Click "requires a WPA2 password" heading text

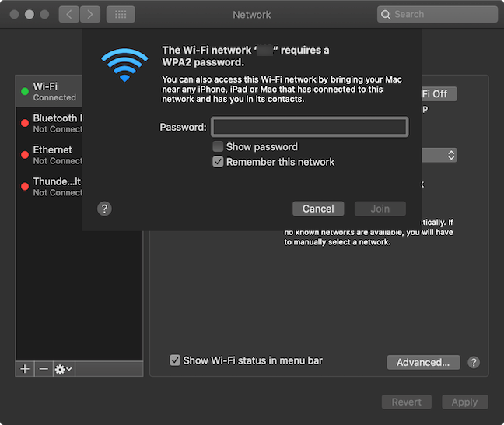(x=245, y=56)
